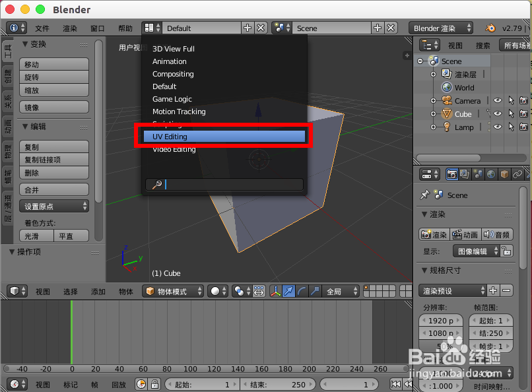Hide Lamp in viewport
Viewport: 532px width, 392px height.
pyautogui.click(x=498, y=127)
